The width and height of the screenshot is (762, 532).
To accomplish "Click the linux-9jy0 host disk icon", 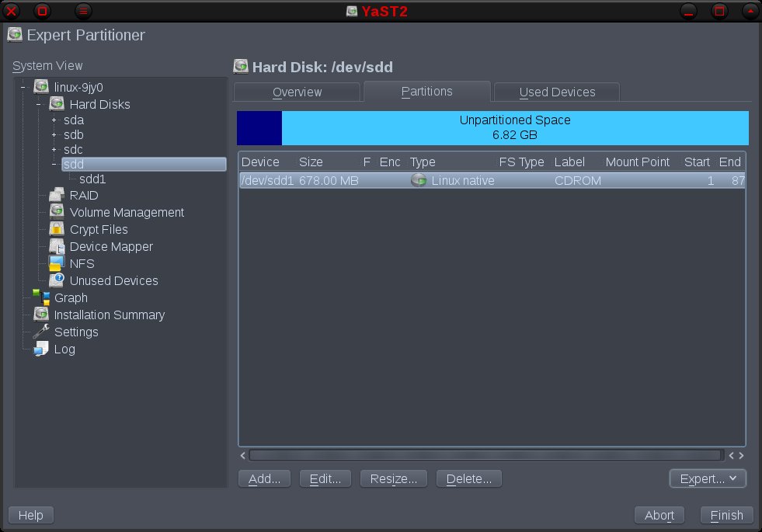I will 41,87.
